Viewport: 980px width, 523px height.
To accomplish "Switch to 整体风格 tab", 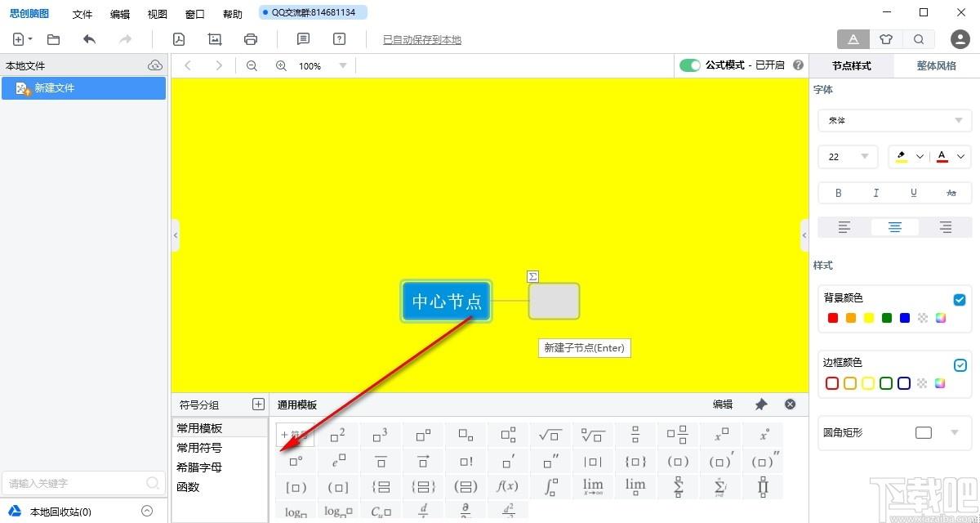I will (936, 65).
